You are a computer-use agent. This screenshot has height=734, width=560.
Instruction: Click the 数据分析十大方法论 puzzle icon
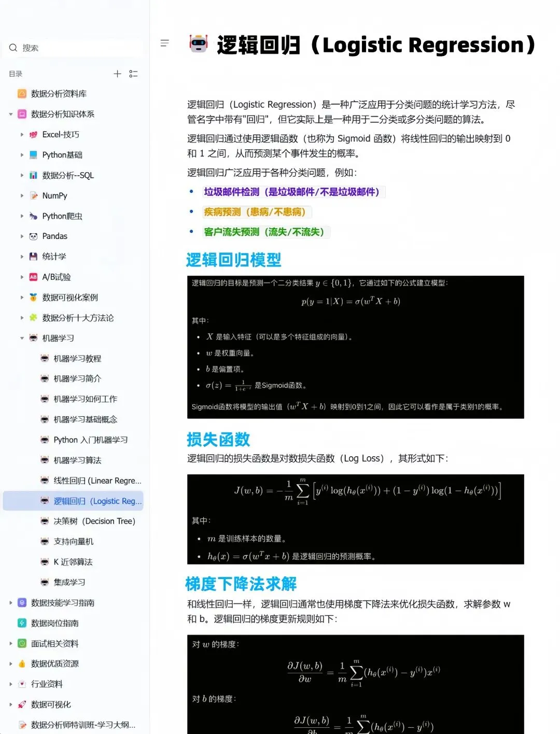pyautogui.click(x=33, y=318)
